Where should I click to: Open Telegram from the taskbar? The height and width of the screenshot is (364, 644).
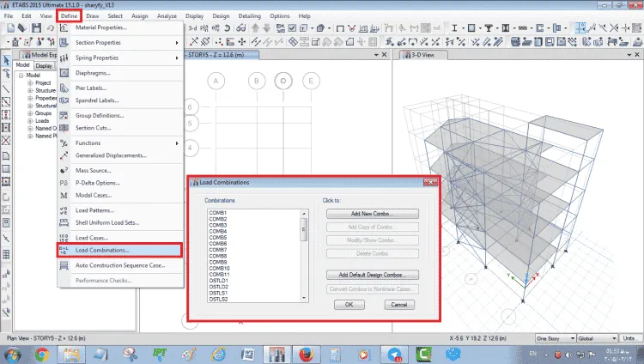pos(394,355)
